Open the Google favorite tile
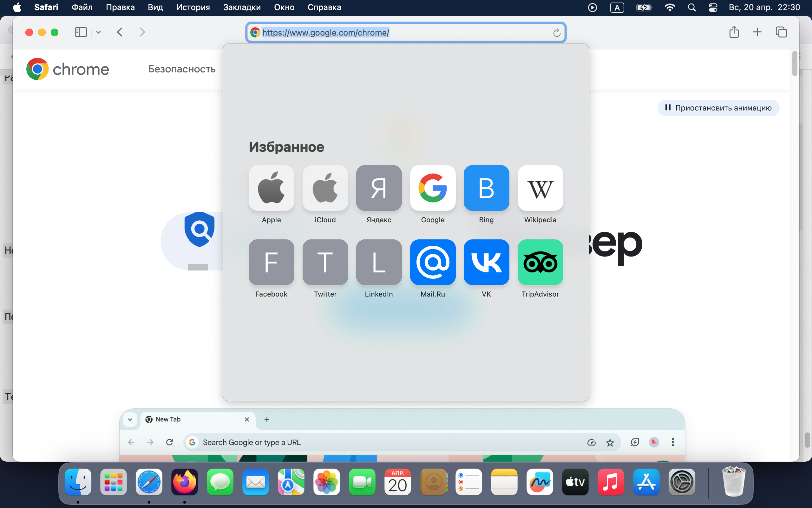This screenshot has width=812, height=508. pos(433,188)
